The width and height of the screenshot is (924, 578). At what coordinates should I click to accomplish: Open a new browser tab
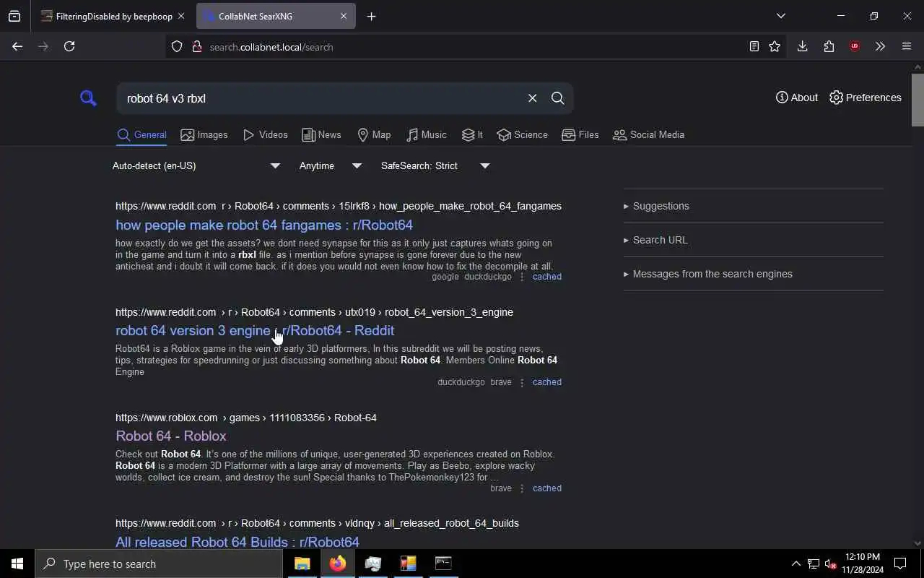point(371,16)
